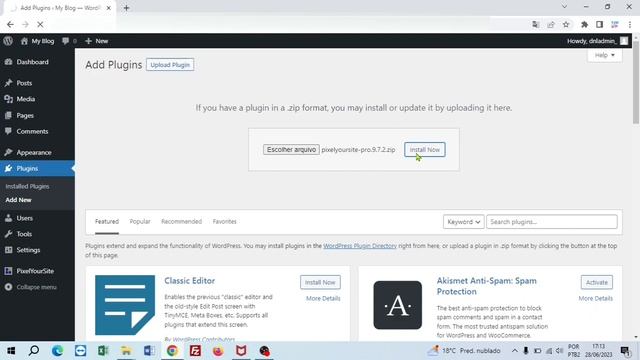Bookmark this page with the star icon
Screen dimensions: 640x360
point(566,24)
